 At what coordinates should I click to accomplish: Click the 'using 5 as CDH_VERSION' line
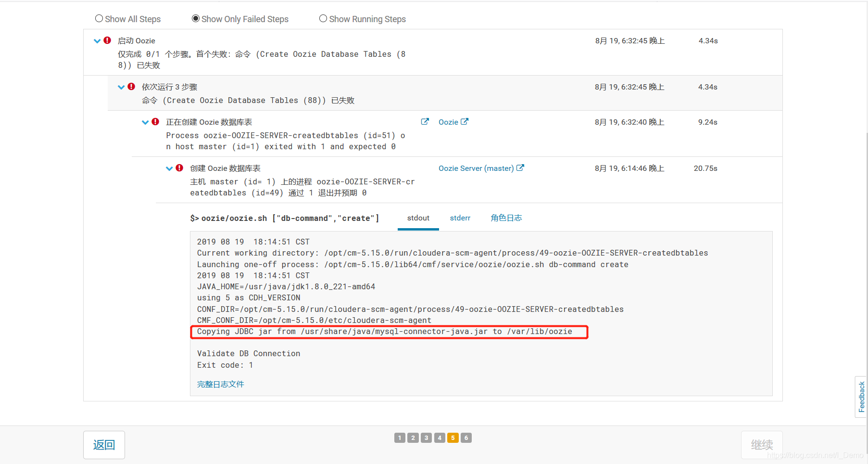249,298
